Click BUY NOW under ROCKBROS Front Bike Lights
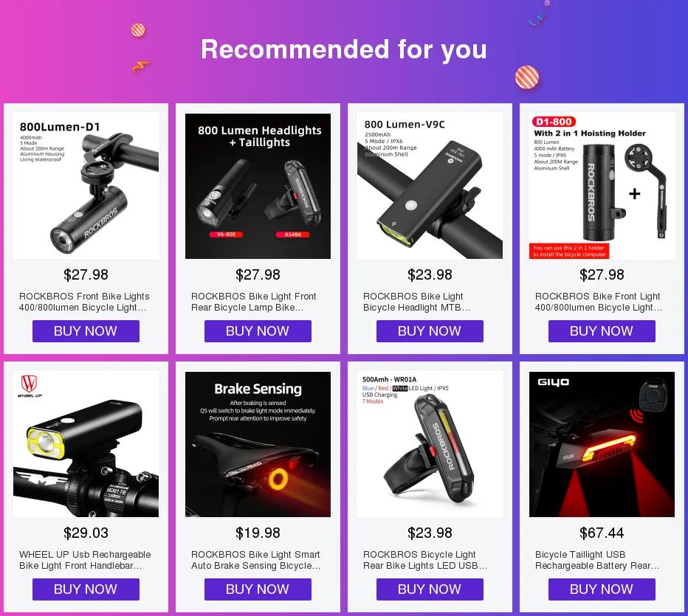This screenshot has width=688, height=616. pos(86,331)
